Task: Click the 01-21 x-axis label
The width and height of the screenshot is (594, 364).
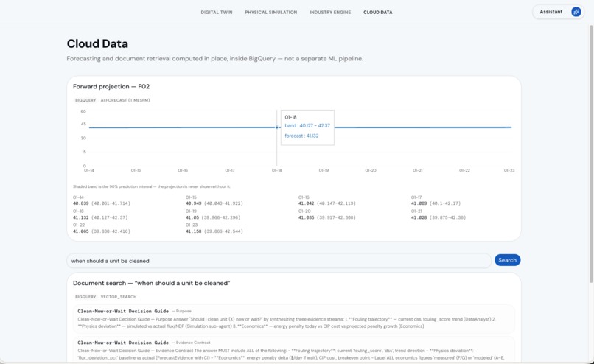Action: point(417,170)
